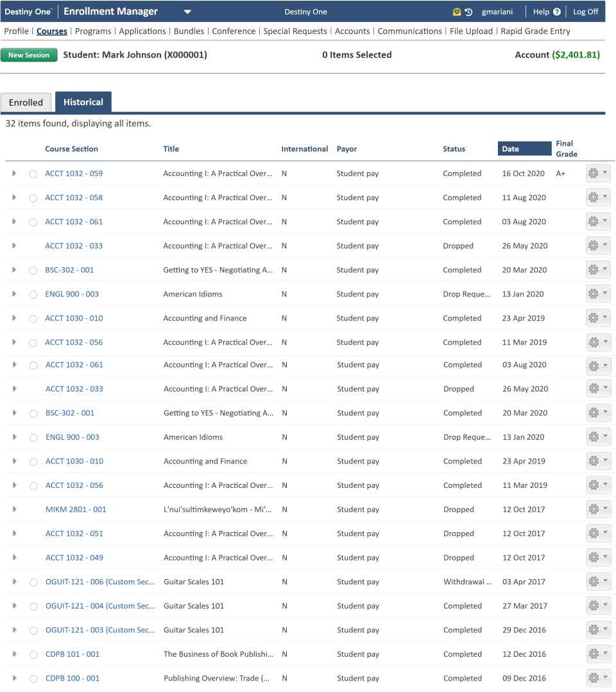616x692 pixels.
Task: Click the '0 Items Selected' text
Action: 357,55
